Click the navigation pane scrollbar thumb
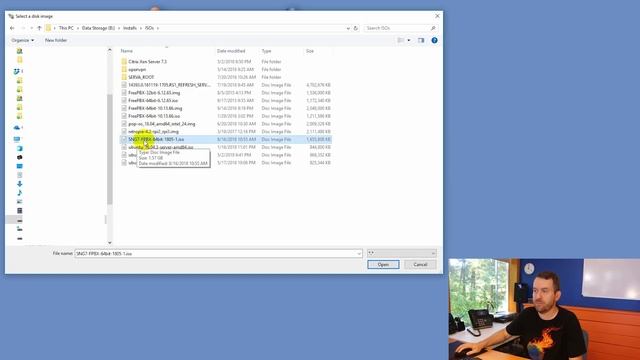This screenshot has height=360, width=640. 109,149
